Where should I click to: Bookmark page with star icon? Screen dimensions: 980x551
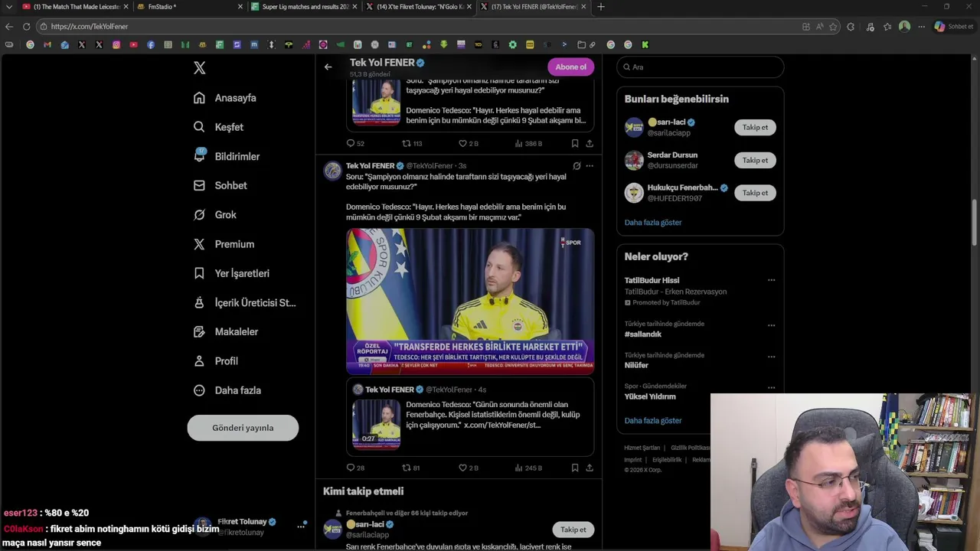(x=833, y=27)
